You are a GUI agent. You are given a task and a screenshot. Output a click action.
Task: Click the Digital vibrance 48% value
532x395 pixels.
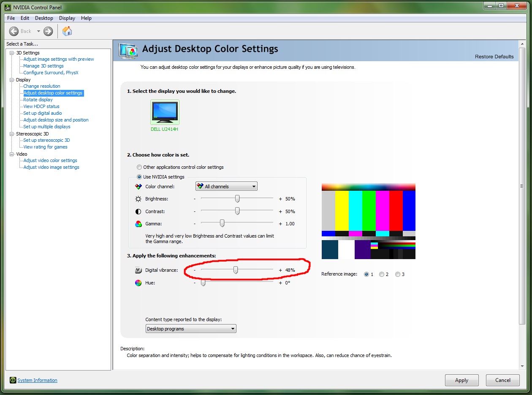[x=290, y=270]
